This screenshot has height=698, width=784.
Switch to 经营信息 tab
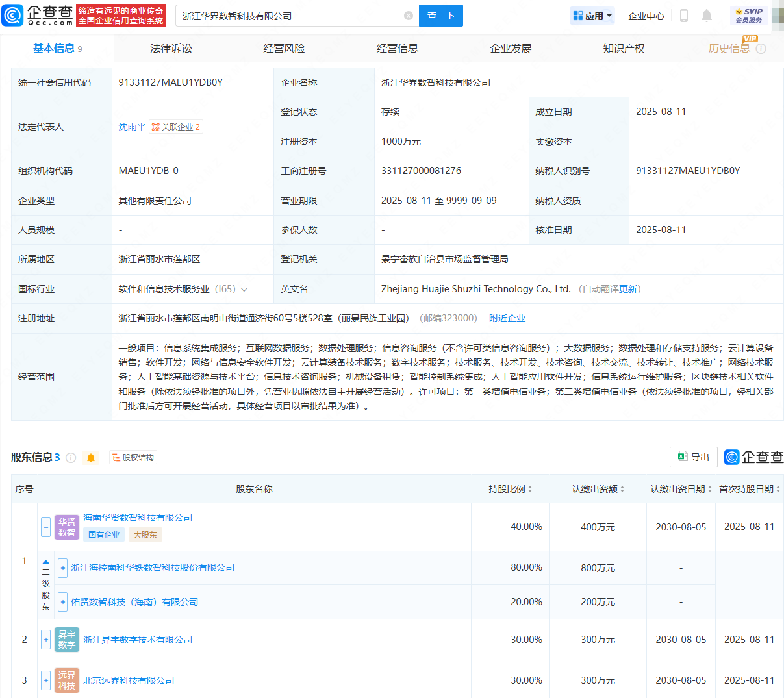click(x=398, y=49)
